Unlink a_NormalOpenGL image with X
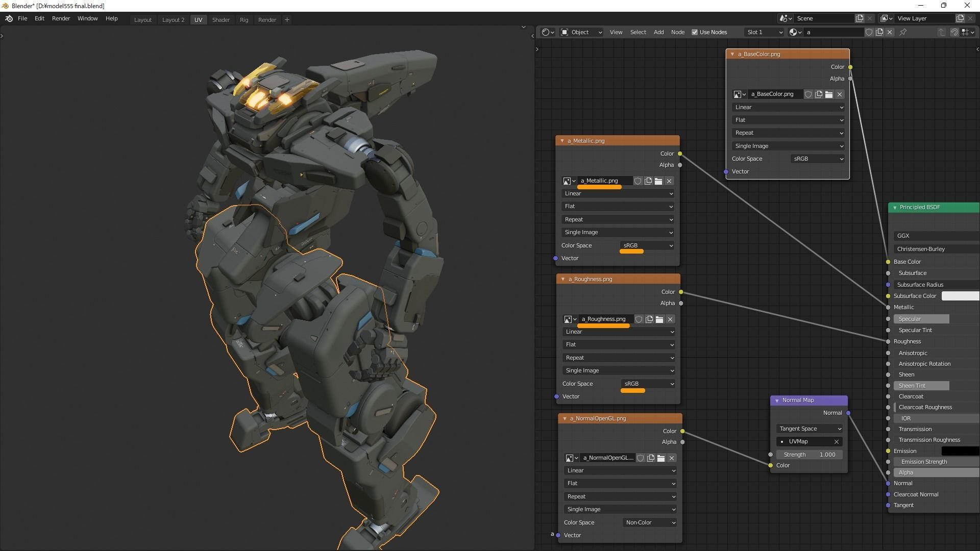Image resolution: width=980 pixels, height=551 pixels. (x=672, y=458)
